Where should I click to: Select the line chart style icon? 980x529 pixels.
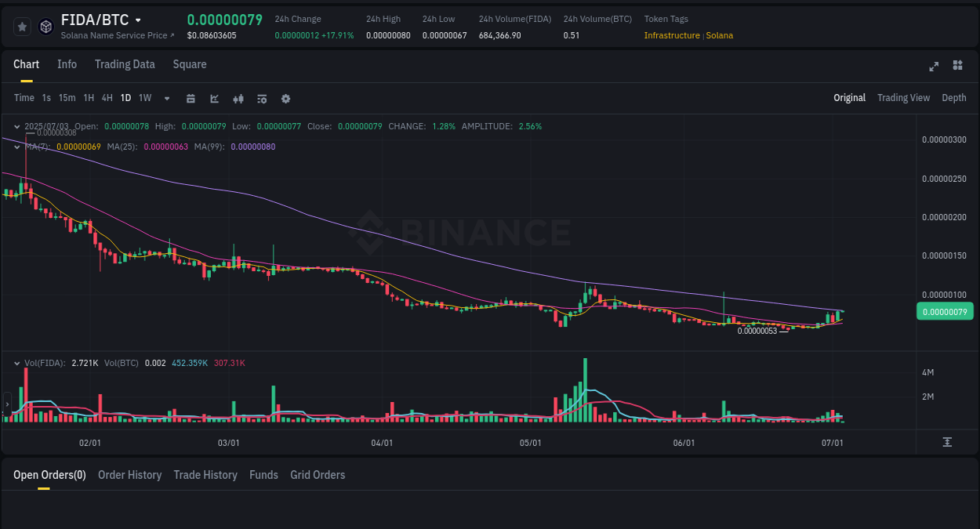coord(213,98)
